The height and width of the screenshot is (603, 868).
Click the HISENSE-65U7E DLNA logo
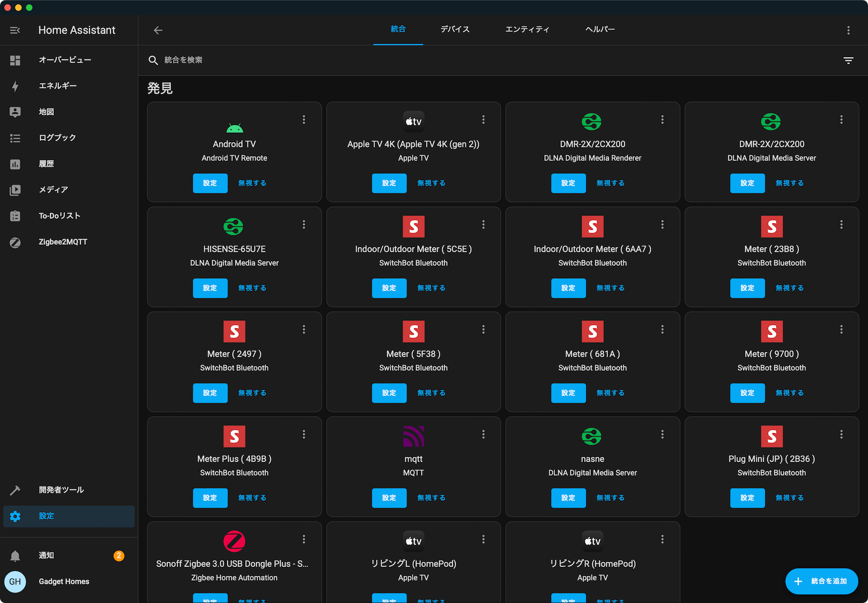234,227
